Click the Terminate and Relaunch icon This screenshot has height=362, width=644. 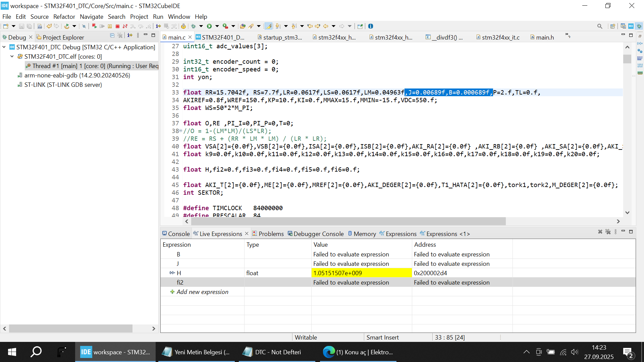click(95, 26)
